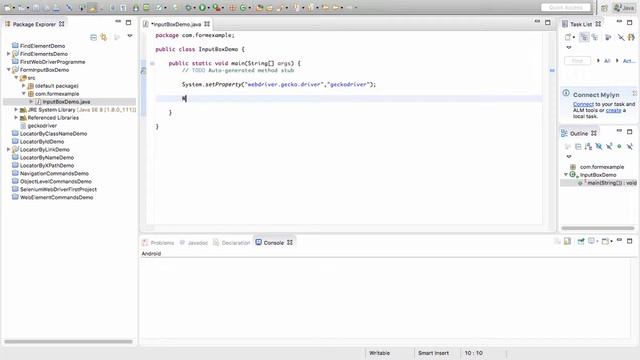Select the LocatorByClassNameDemo project
The width and height of the screenshot is (640, 360).
(x=53, y=133)
